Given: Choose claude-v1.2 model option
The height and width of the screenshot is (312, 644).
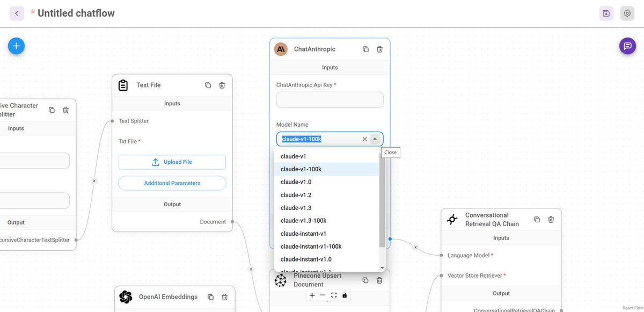Looking at the screenshot, I should point(326,195).
